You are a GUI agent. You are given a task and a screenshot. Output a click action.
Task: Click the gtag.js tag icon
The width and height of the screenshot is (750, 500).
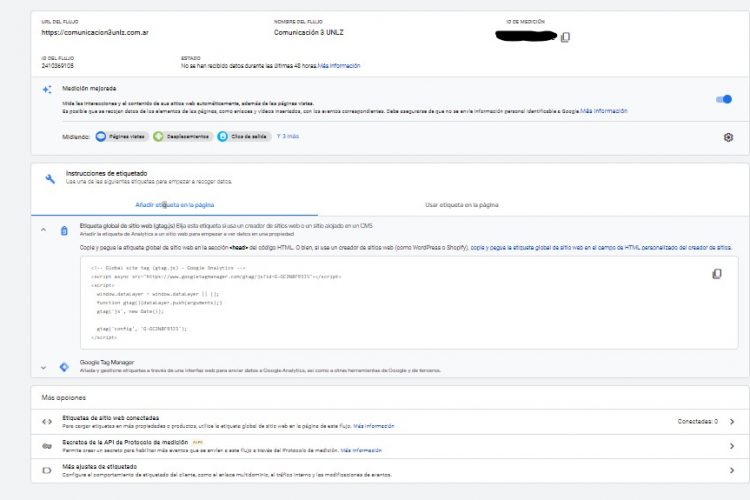(64, 231)
